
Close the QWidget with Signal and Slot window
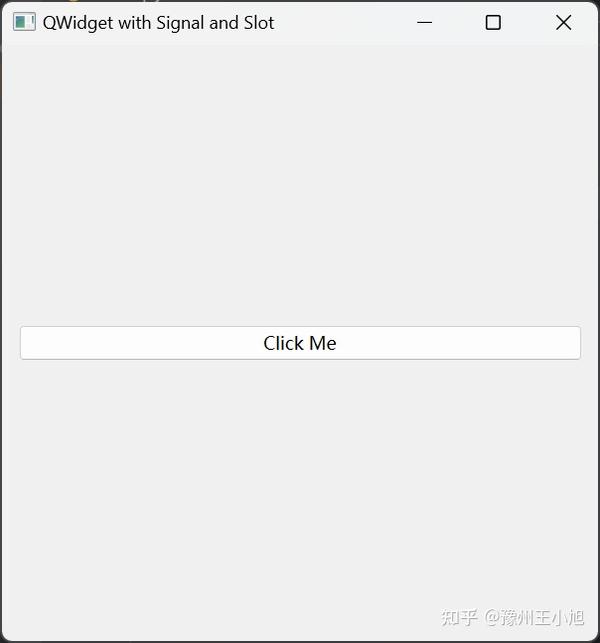563,23
